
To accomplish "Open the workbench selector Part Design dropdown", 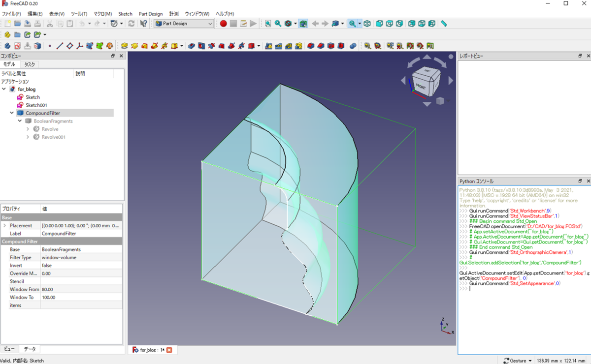I will coord(184,23).
